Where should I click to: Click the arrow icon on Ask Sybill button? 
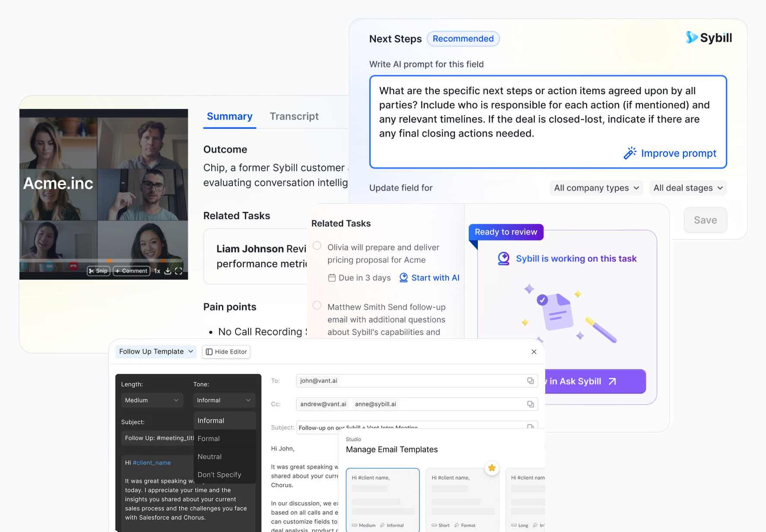(613, 381)
